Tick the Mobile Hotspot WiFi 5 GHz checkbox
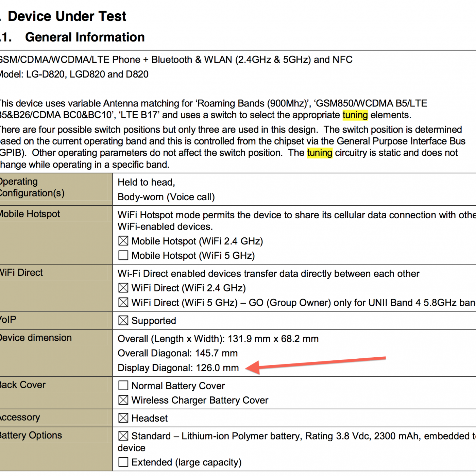This screenshot has width=476, height=476. point(123,255)
